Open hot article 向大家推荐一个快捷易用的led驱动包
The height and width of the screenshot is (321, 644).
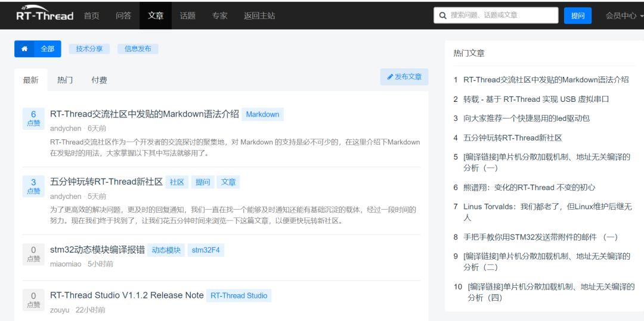tap(527, 119)
